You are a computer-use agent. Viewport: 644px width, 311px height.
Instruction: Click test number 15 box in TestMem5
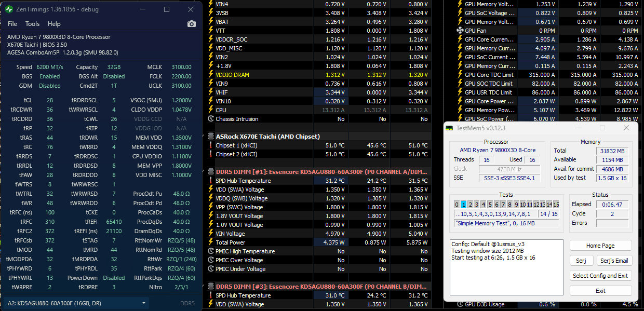(x=556, y=205)
